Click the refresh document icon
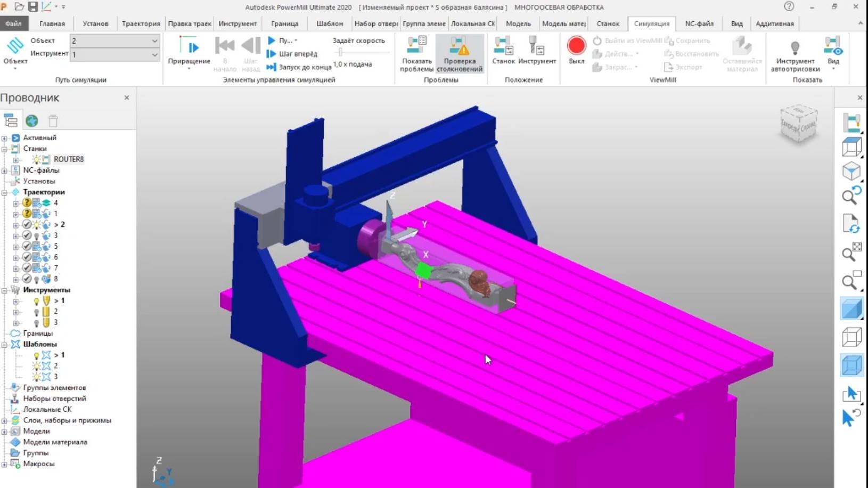This screenshot has height=488, width=868. 851,224
